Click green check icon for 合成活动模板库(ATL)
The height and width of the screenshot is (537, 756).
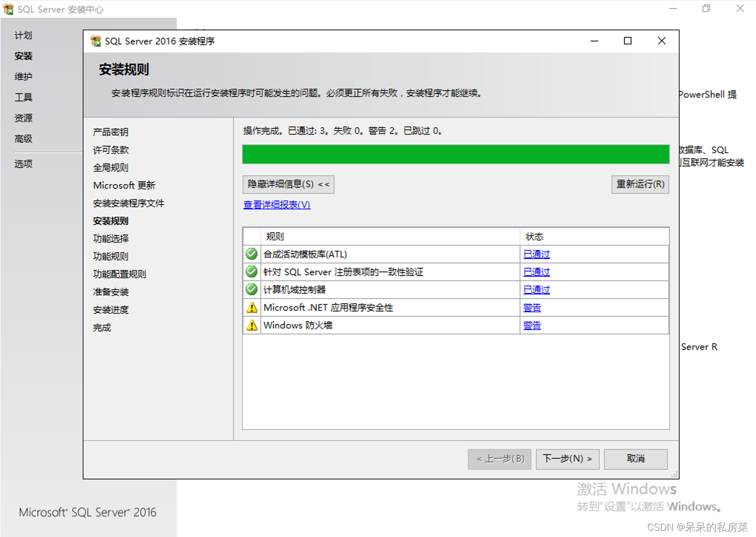[252, 254]
